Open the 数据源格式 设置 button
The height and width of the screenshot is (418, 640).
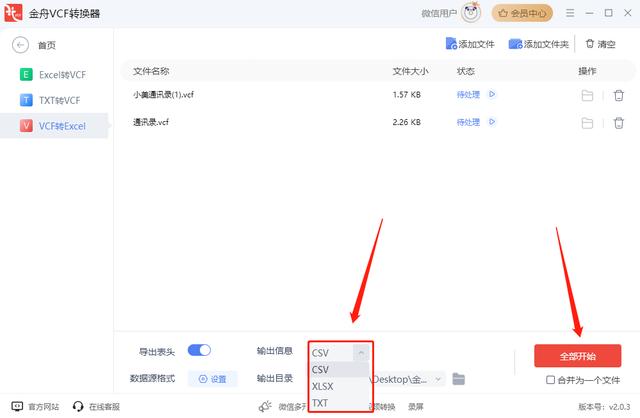pos(212,379)
